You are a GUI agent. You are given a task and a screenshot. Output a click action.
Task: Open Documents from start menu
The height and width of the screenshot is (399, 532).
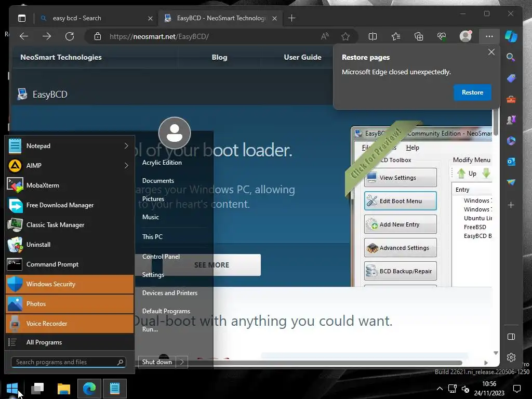(x=158, y=180)
